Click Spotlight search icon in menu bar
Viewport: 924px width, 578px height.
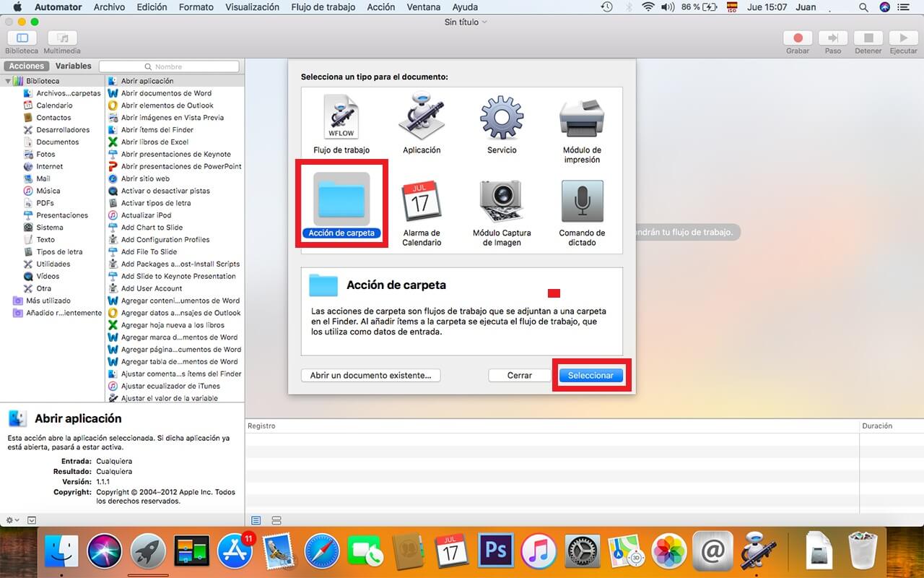[863, 7]
